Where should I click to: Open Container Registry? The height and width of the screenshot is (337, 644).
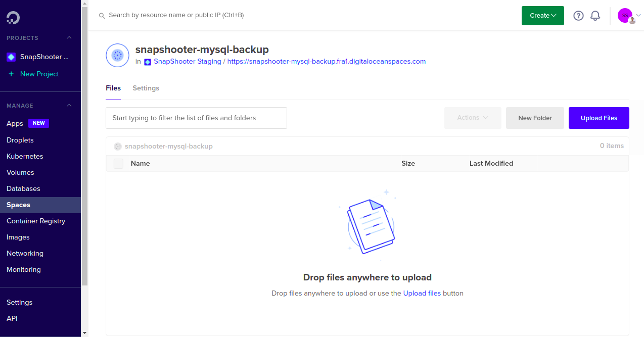(36, 221)
